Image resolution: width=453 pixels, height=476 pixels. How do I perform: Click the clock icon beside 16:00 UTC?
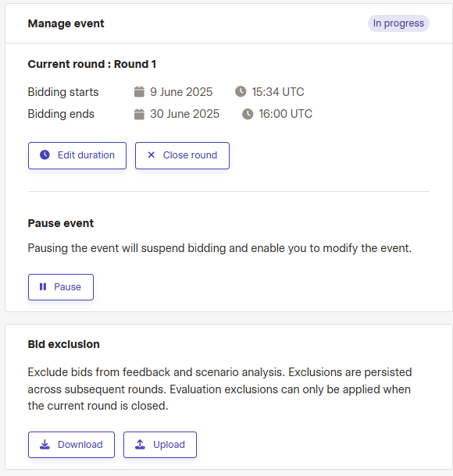coord(248,114)
